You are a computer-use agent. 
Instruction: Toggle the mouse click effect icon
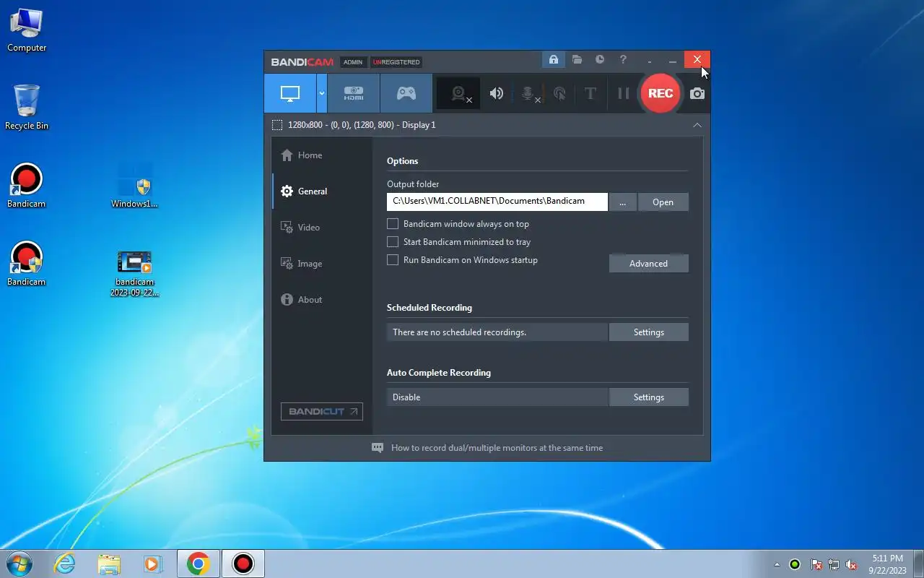(x=559, y=93)
